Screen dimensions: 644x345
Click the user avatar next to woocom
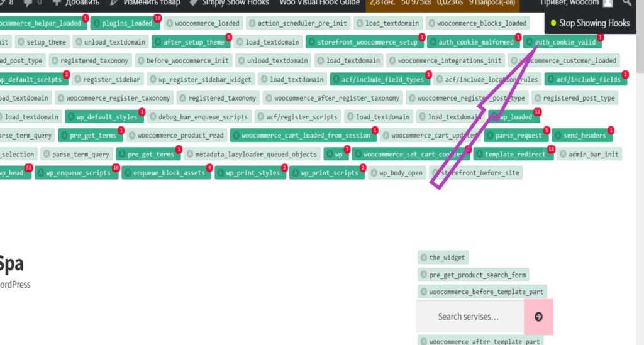[x=607, y=3]
